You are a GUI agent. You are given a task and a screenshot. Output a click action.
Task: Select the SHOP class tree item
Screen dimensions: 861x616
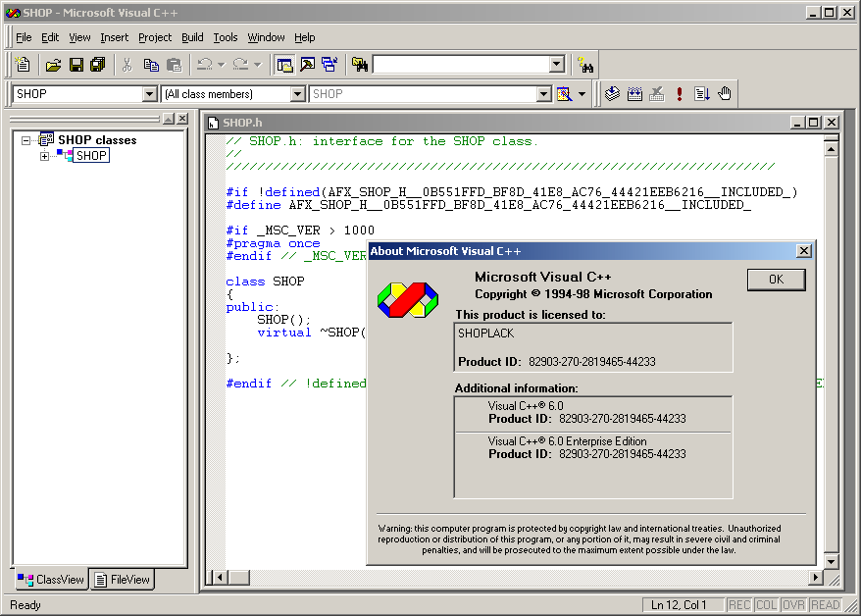(x=91, y=156)
